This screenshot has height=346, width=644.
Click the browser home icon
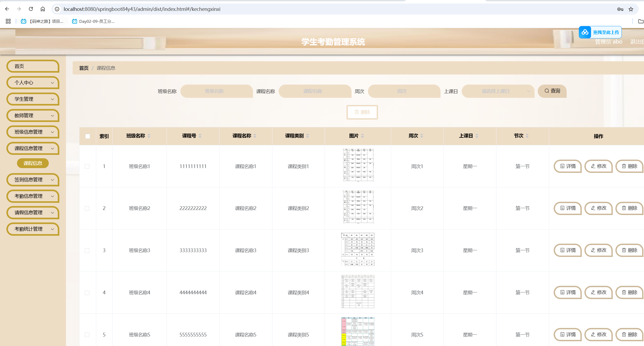click(x=43, y=9)
